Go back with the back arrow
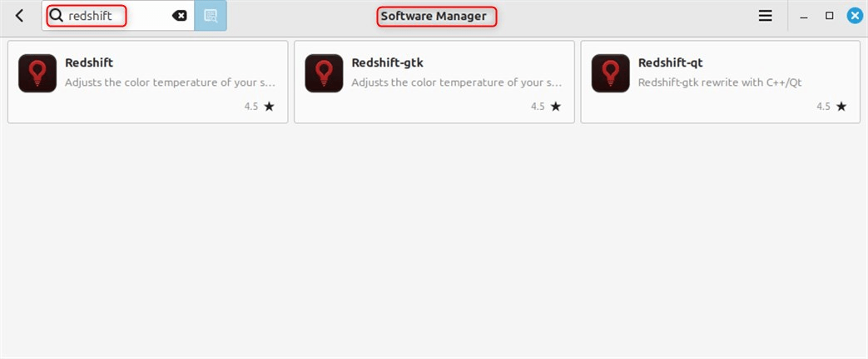868x359 pixels. pos(19,16)
